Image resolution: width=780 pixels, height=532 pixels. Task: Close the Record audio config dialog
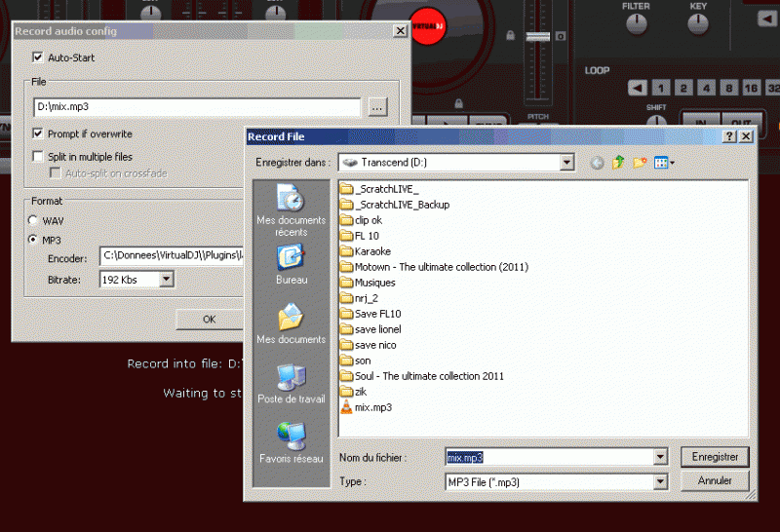coord(400,31)
